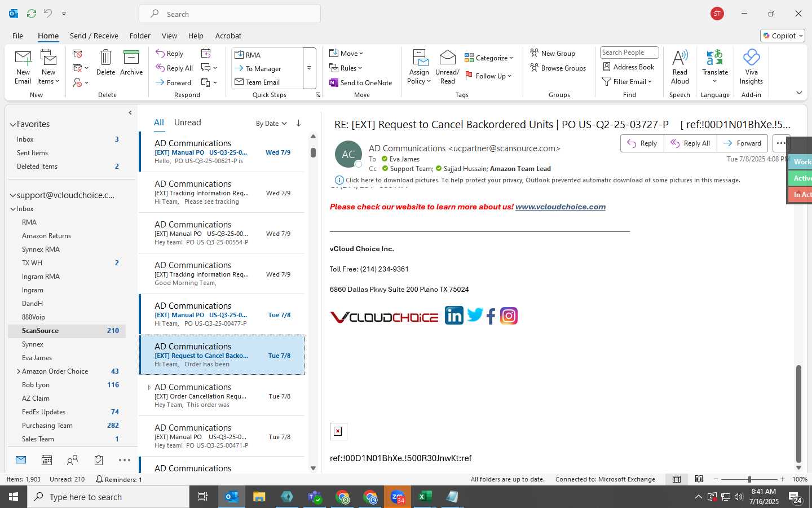The width and height of the screenshot is (812, 508).
Task: Expand the Quick Steps gallery
Action: [x=309, y=68]
